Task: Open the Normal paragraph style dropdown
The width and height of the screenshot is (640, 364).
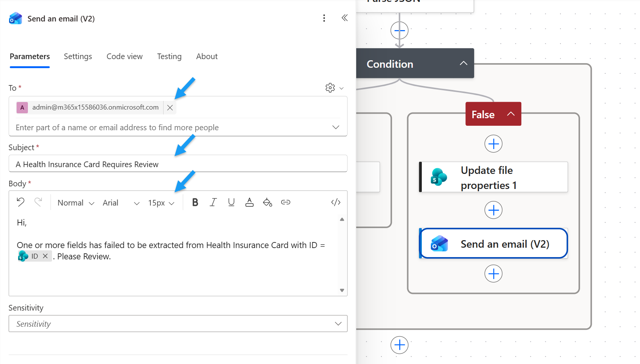Action: [76, 203]
